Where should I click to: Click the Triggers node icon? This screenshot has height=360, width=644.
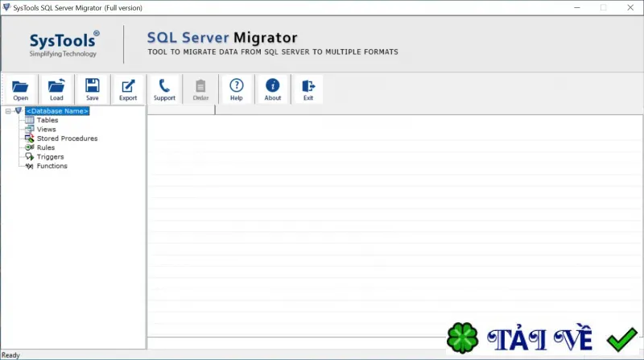[x=30, y=156]
